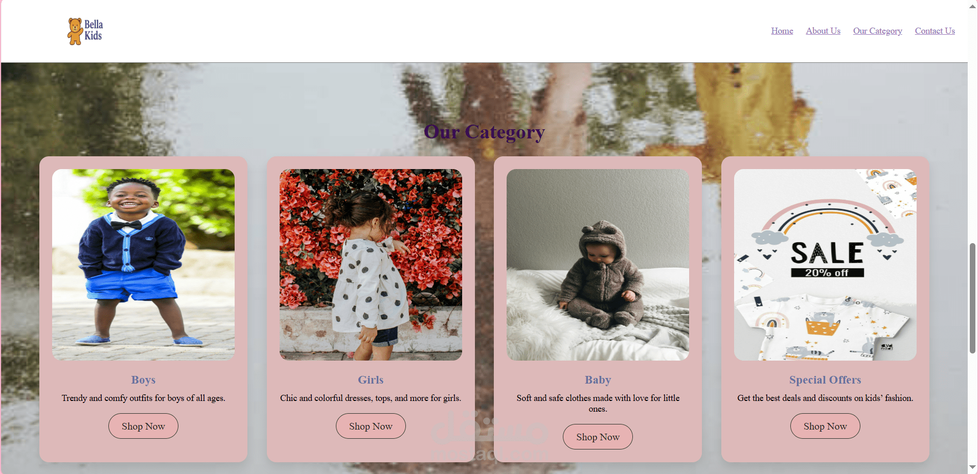Click Shop Now under Boys
980x474 pixels.
[x=143, y=426]
